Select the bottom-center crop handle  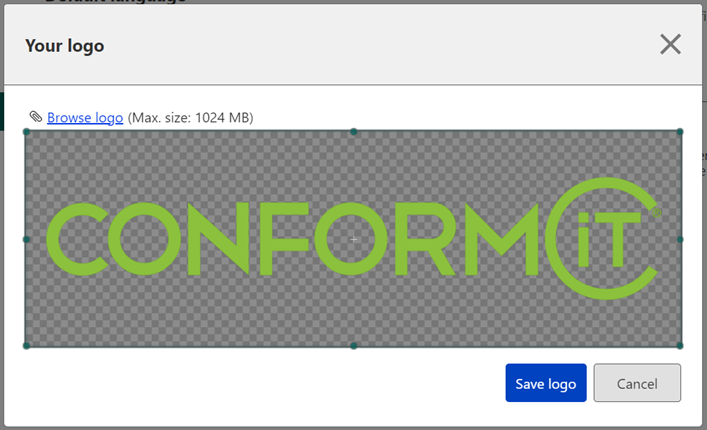point(354,346)
